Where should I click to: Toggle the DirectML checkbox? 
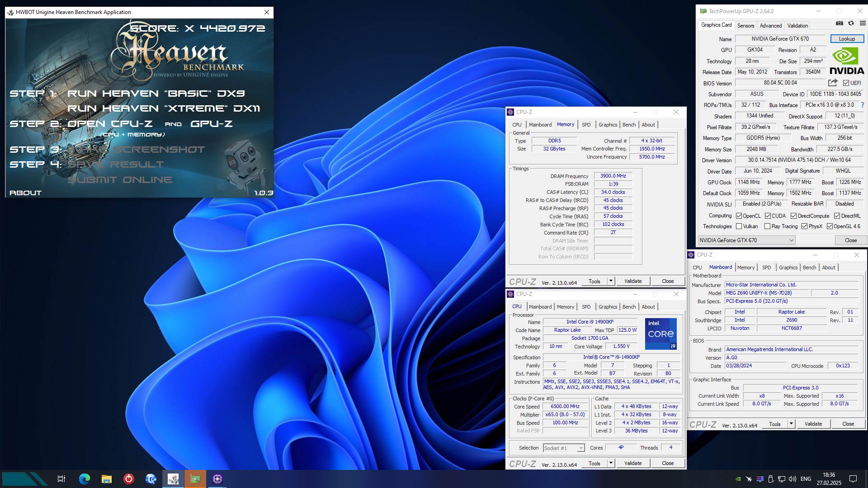(x=837, y=216)
